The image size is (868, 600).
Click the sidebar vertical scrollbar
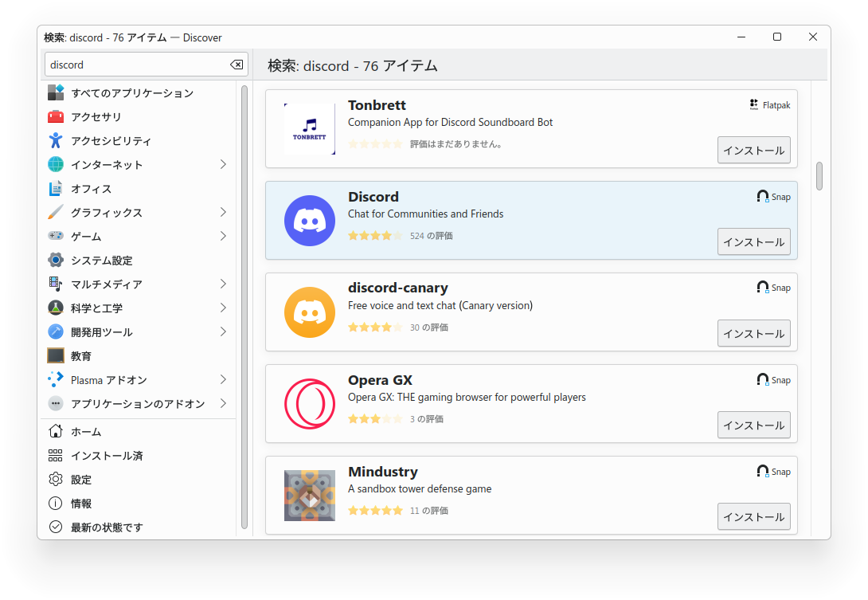tap(244, 307)
